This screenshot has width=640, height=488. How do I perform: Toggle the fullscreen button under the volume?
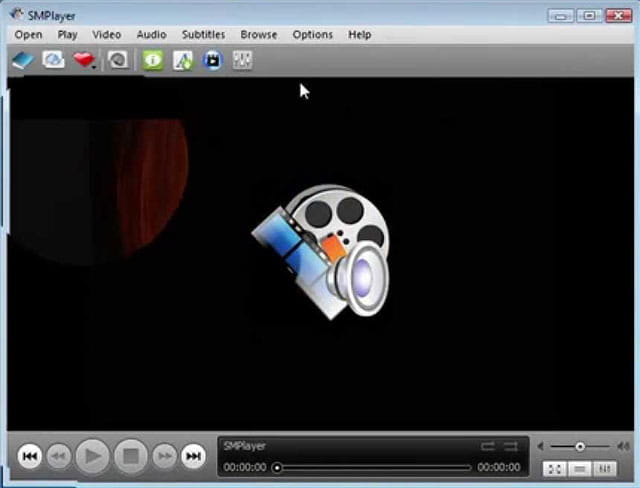click(554, 468)
